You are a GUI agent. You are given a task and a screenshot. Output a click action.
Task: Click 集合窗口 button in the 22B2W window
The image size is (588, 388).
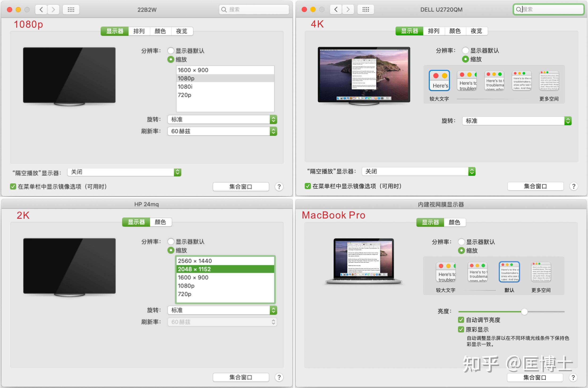[240, 187]
